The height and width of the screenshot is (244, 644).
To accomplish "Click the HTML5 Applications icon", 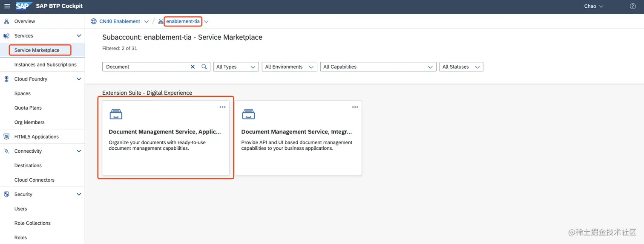I will [6, 137].
